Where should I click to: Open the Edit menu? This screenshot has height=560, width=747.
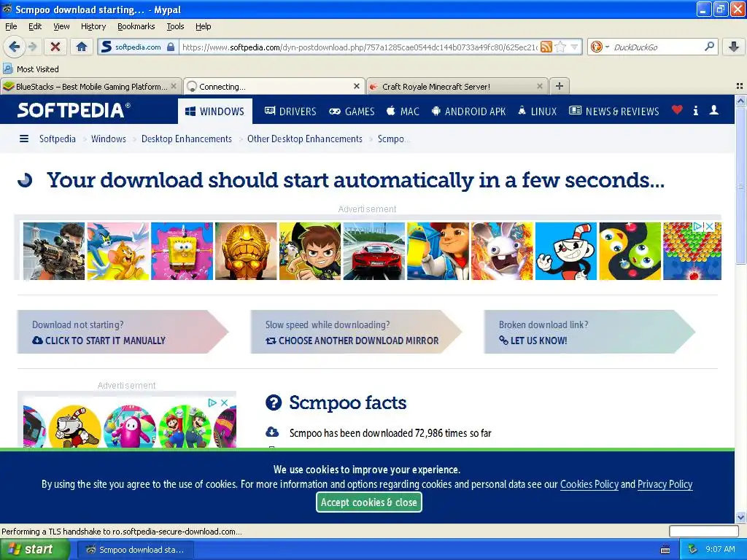click(35, 26)
